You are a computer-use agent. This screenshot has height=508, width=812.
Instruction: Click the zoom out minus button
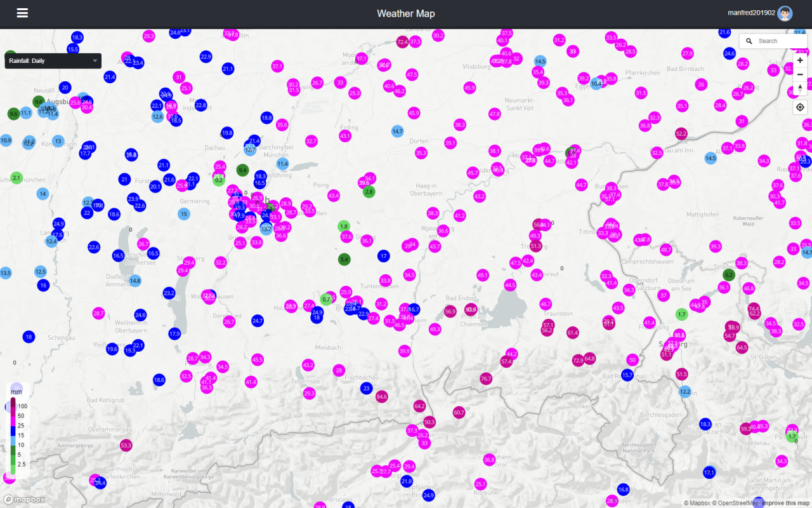pos(800,74)
